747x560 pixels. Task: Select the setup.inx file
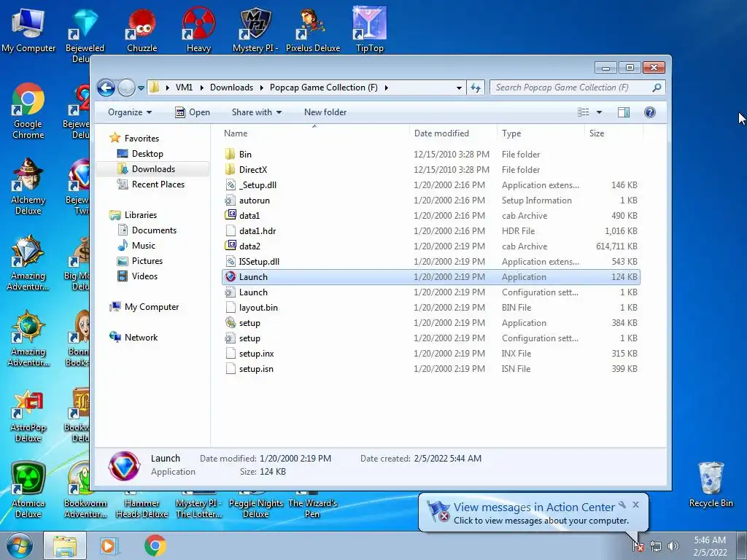[x=430, y=354]
